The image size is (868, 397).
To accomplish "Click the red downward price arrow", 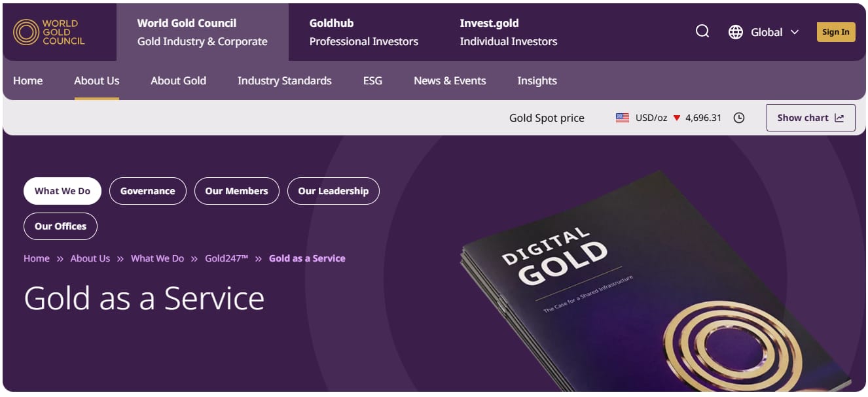I will (x=678, y=118).
